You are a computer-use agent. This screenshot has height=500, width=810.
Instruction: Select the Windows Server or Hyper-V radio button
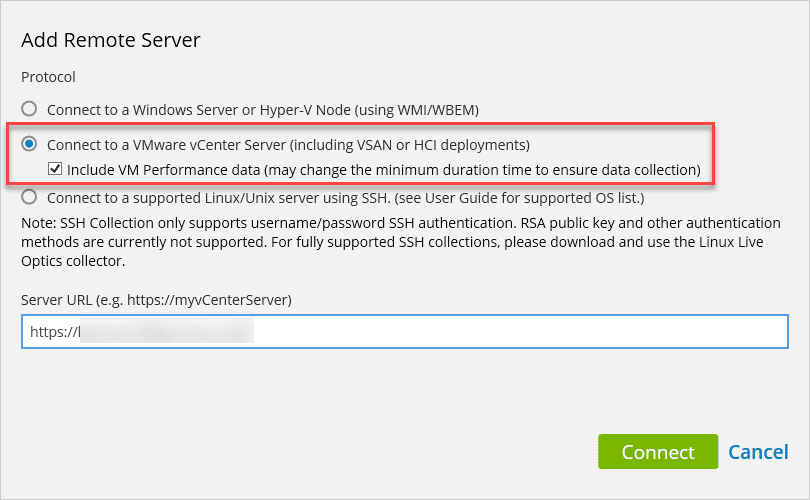30,108
